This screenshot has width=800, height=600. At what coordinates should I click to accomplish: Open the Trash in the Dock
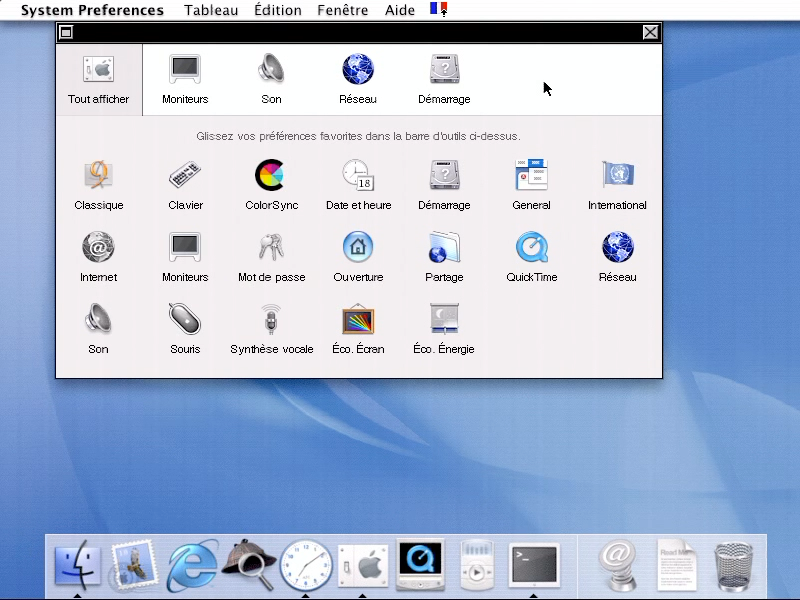(733, 566)
